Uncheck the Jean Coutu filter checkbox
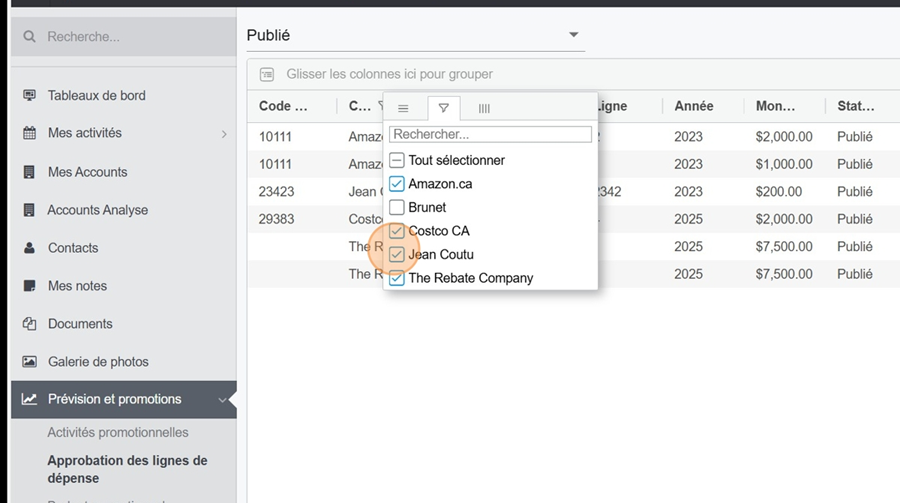 pos(397,254)
